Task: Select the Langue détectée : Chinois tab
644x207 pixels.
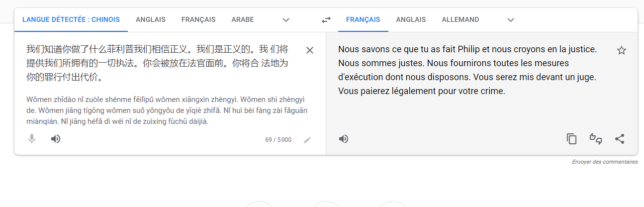Action: click(x=71, y=20)
